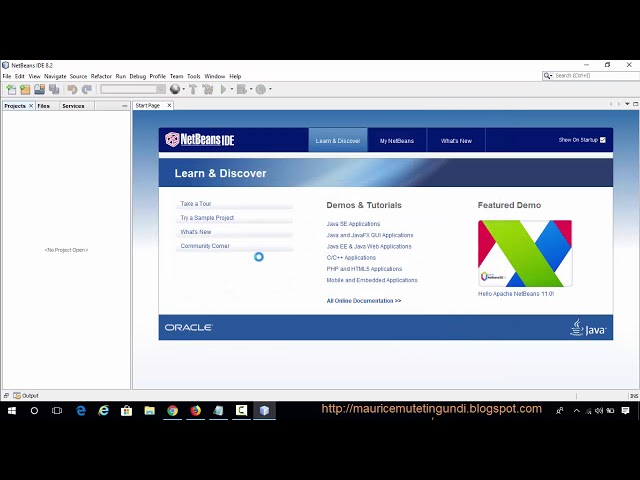Open Cortana search circle in taskbar

tap(34, 411)
